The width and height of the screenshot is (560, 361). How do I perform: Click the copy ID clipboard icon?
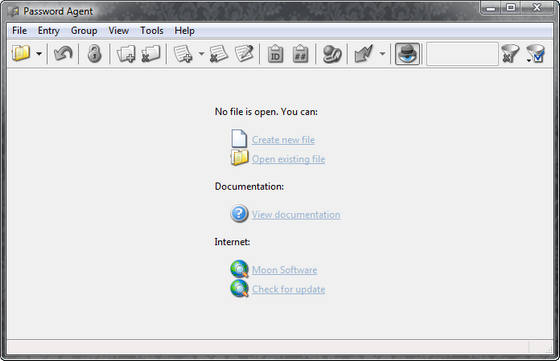click(275, 54)
